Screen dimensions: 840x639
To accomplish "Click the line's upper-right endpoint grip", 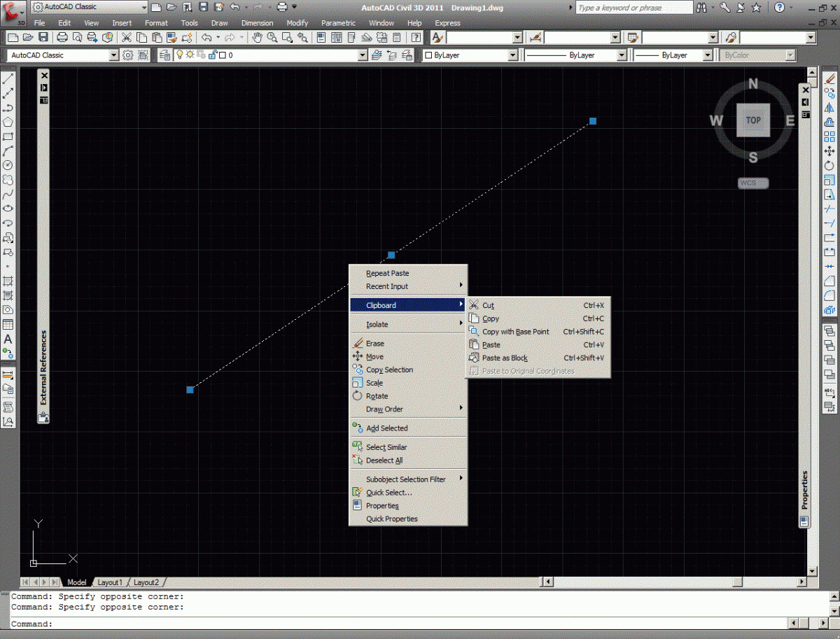I will coord(592,121).
